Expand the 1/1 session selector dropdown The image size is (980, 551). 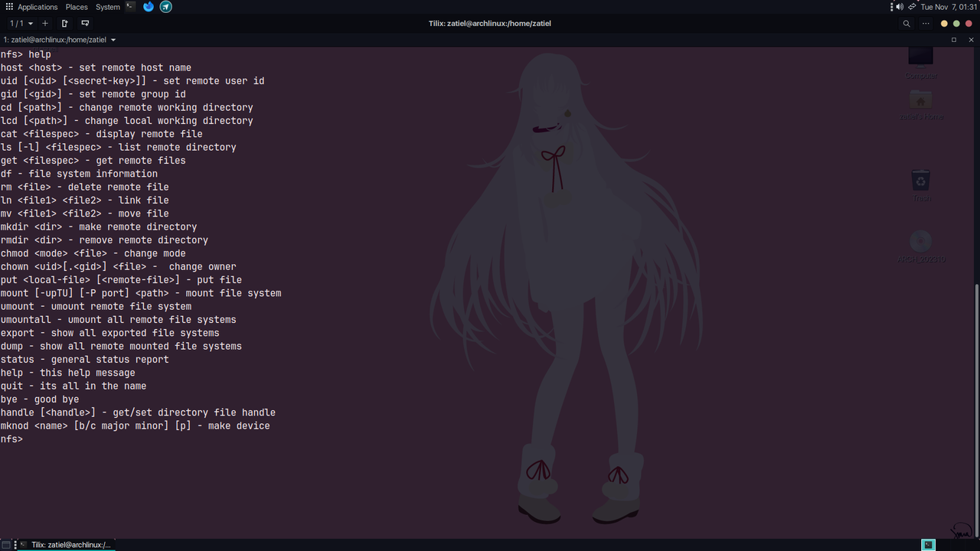(x=21, y=24)
